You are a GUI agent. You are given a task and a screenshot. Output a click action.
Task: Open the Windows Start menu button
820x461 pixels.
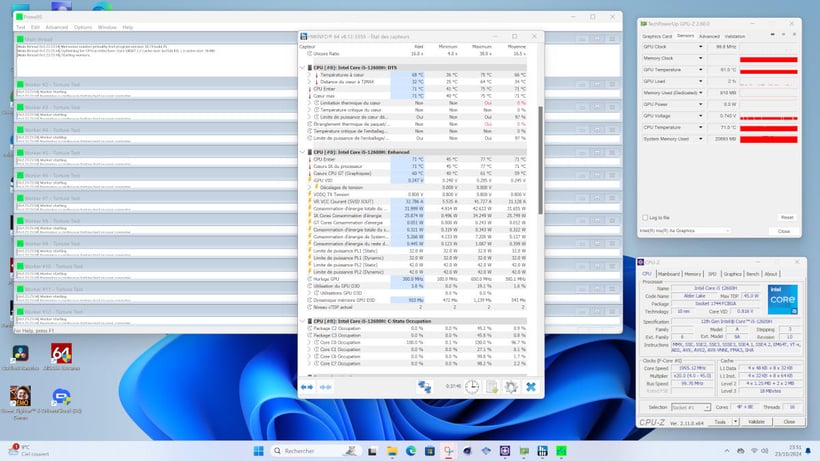[x=260, y=450]
